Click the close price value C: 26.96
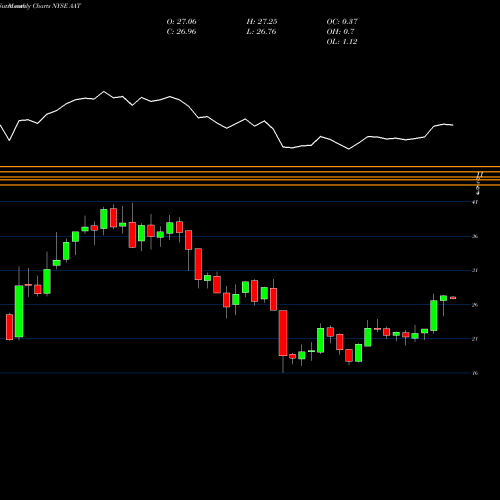 click(x=181, y=32)
